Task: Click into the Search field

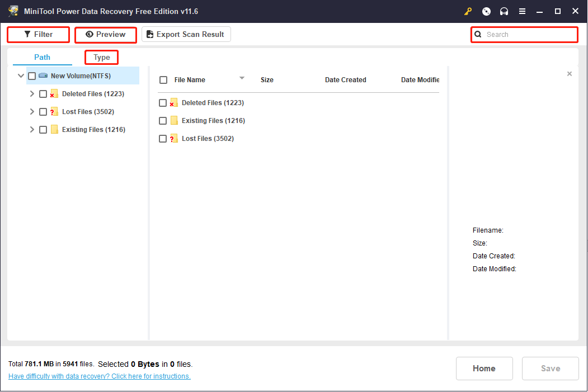Action: click(524, 35)
